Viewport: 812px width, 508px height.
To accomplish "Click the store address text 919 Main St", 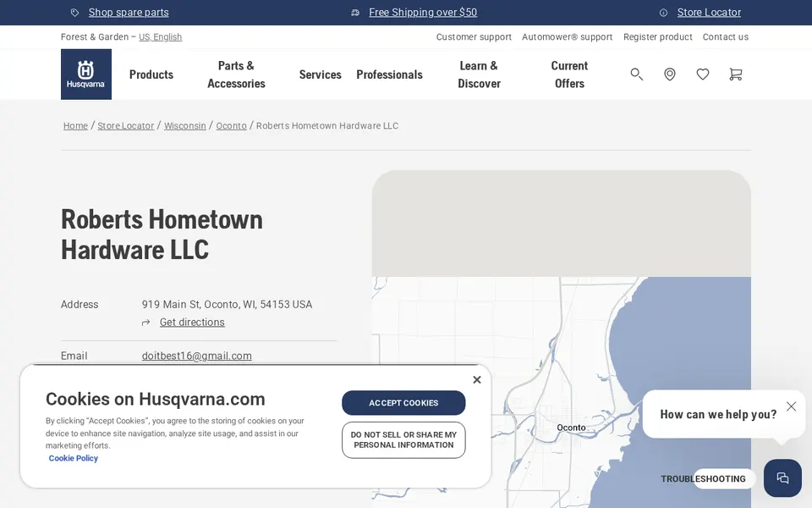I will click(x=227, y=304).
